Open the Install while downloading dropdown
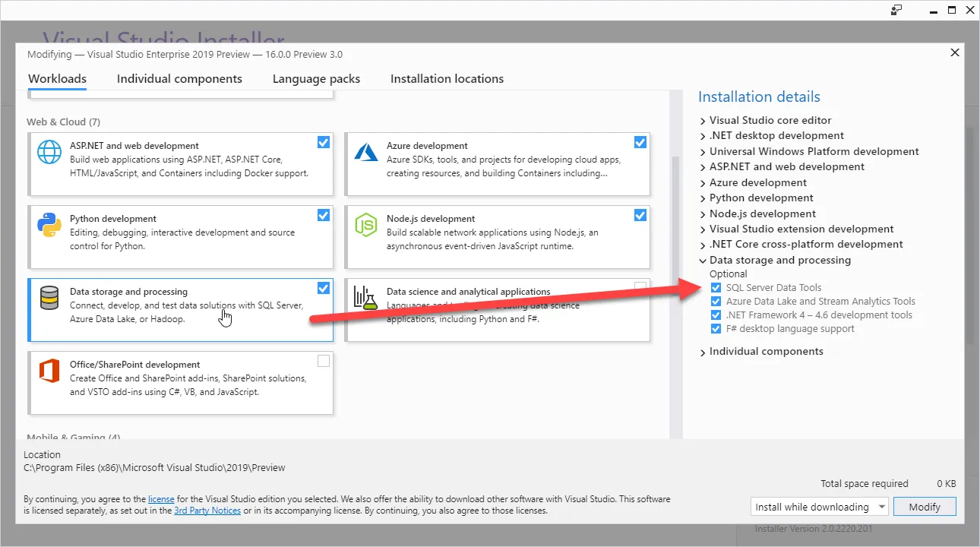This screenshot has height=547, width=980. pos(819,507)
